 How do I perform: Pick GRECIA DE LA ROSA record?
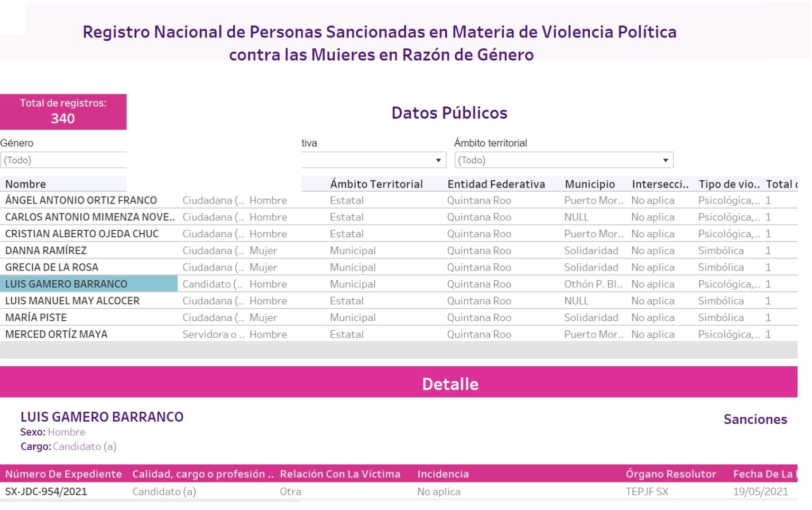pyautogui.click(x=52, y=267)
